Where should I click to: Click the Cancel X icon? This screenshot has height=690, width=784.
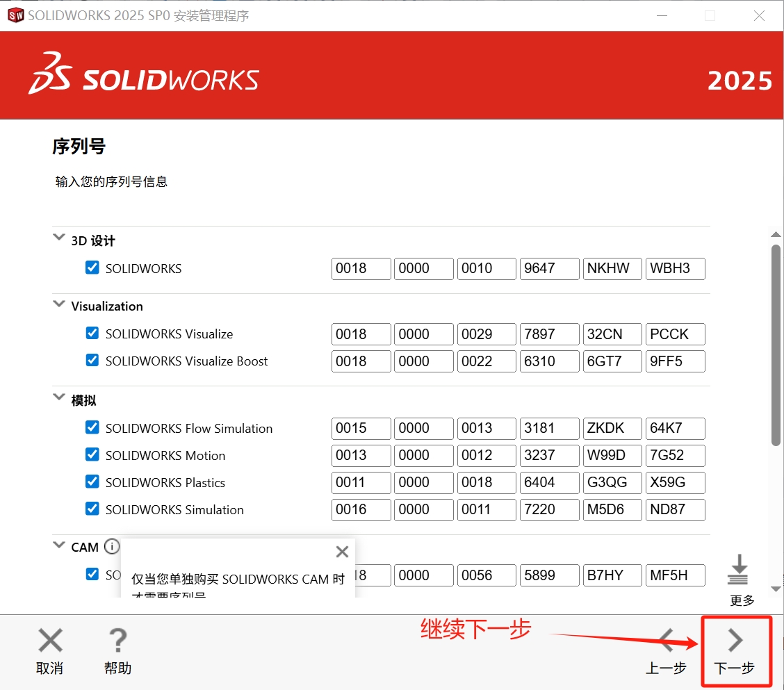[x=50, y=641]
